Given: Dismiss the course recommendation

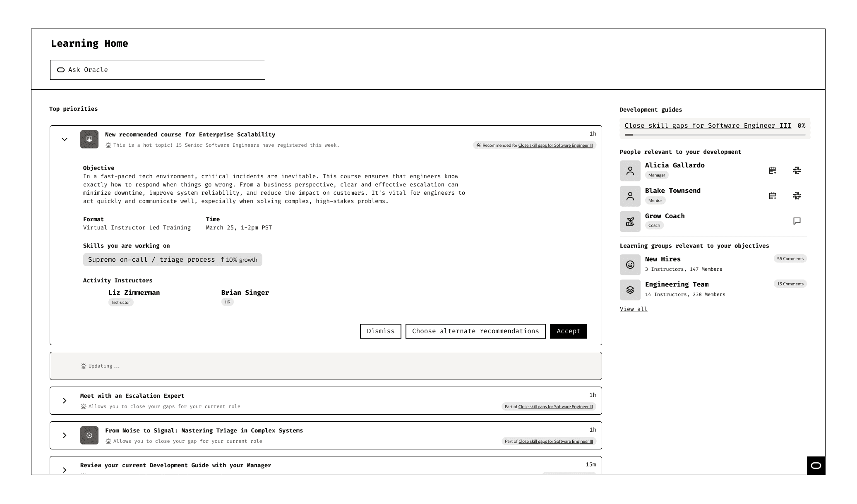Looking at the screenshot, I should 380,331.
